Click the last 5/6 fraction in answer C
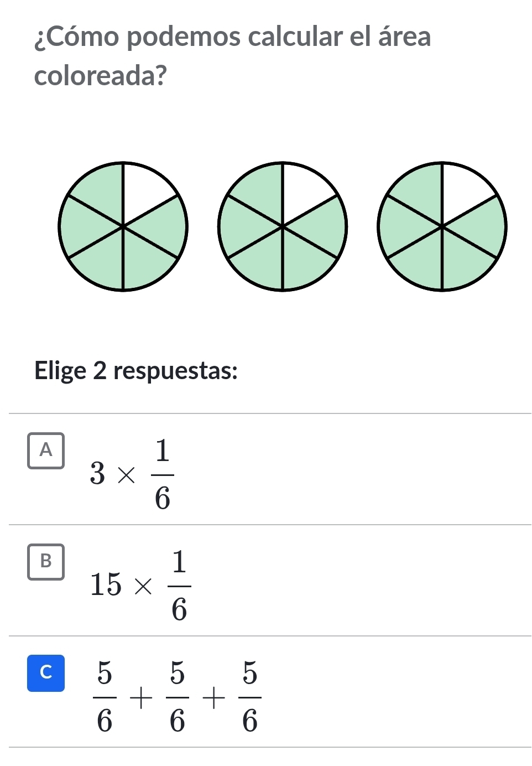Screen dimensions: 532x766 (x=250, y=697)
